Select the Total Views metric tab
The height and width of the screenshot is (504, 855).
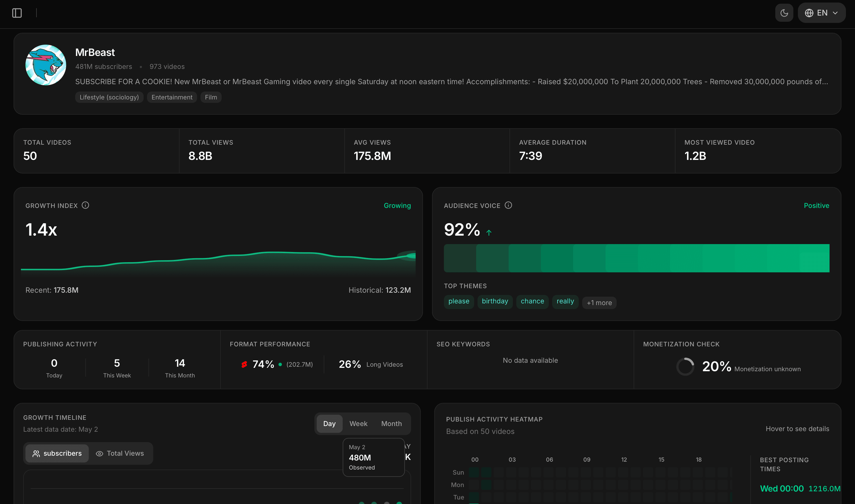pyautogui.click(x=120, y=453)
